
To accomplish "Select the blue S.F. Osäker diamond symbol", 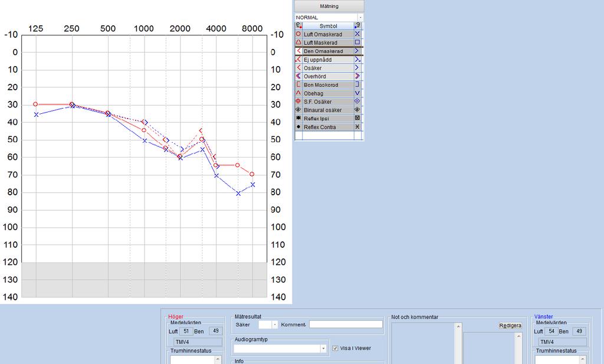I will coord(357,101).
